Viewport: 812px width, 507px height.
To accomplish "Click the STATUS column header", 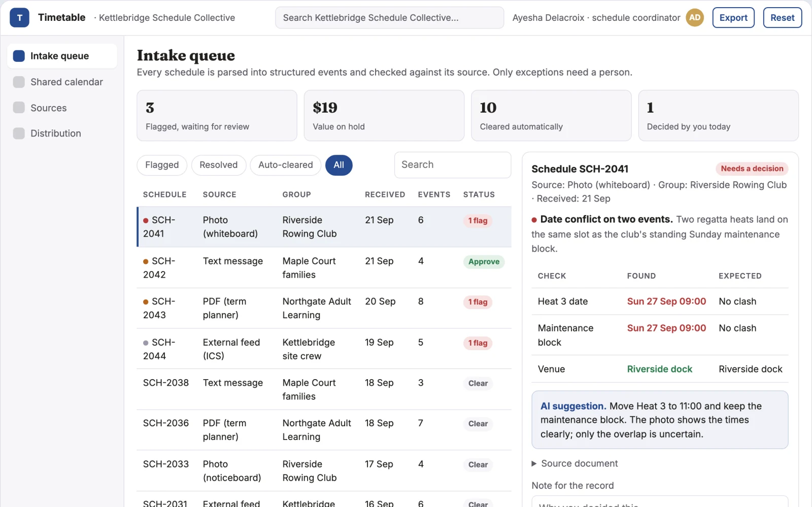I will 479,194.
